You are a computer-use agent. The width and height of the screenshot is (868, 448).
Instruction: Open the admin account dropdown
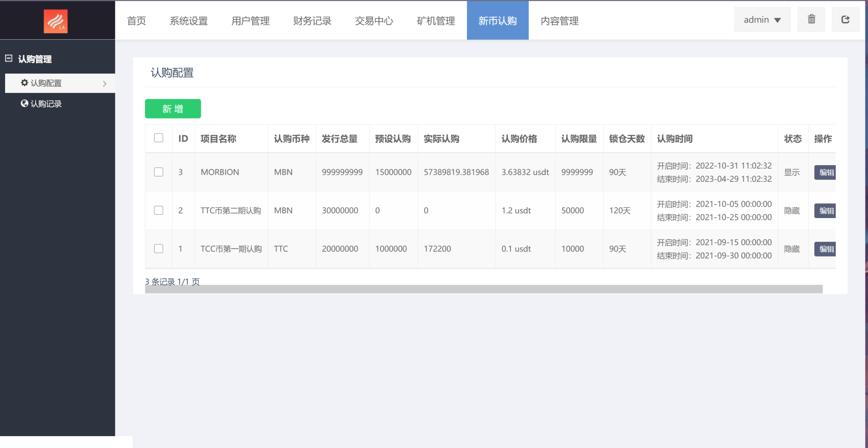[x=762, y=19]
